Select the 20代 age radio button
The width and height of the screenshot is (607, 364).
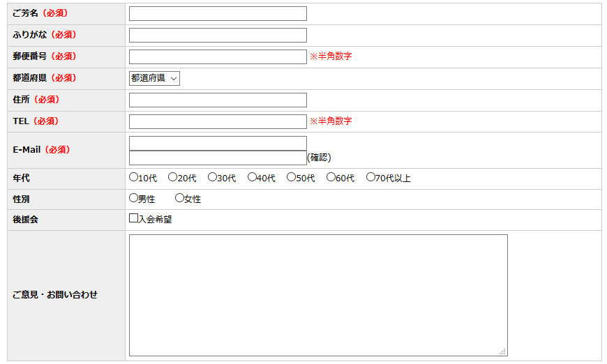(x=172, y=177)
